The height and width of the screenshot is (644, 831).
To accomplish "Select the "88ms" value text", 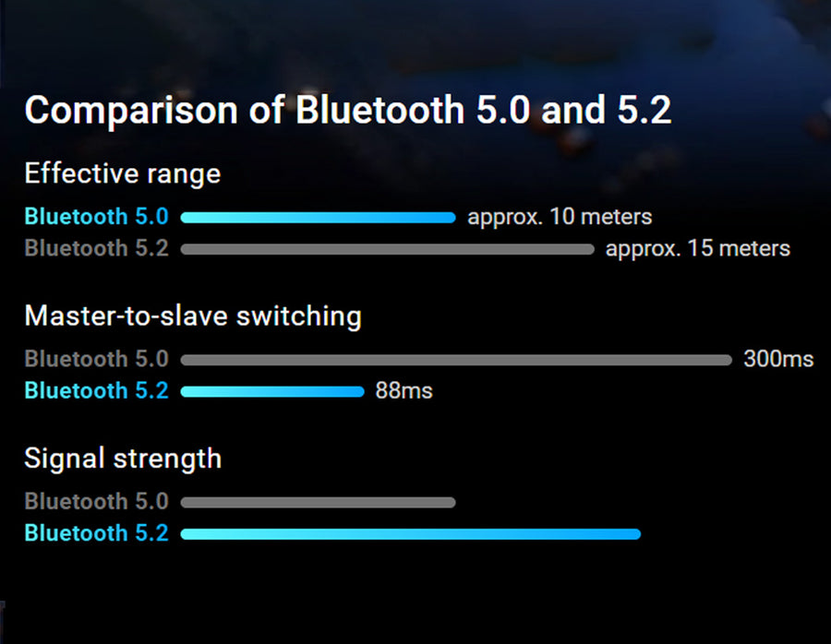I will (x=403, y=391).
